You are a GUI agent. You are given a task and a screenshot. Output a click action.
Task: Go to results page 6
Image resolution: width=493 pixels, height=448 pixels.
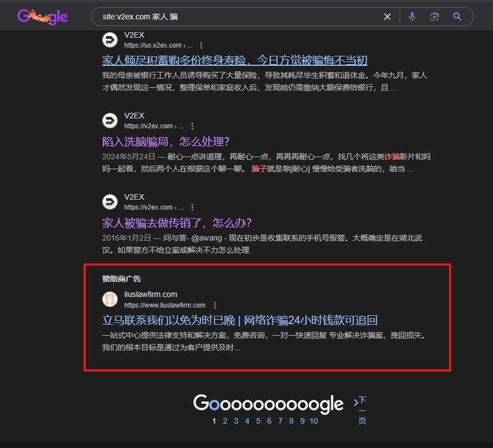click(269, 421)
